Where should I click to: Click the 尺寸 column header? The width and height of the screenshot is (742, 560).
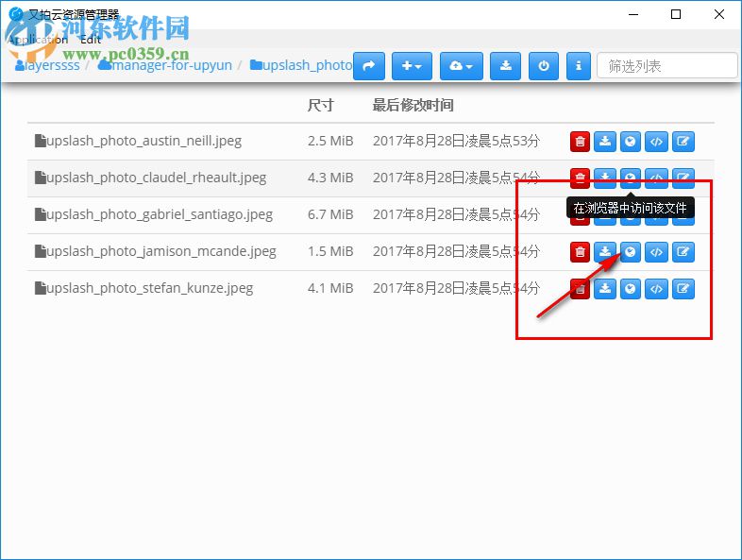320,105
